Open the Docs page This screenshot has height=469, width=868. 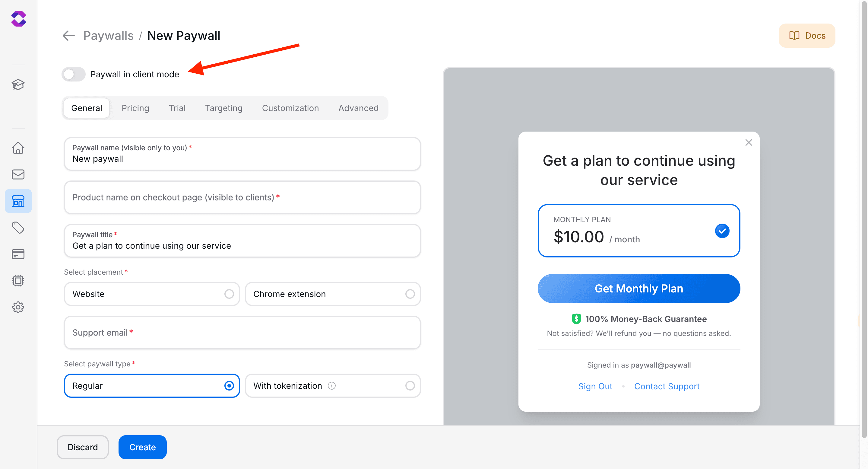[807, 35]
